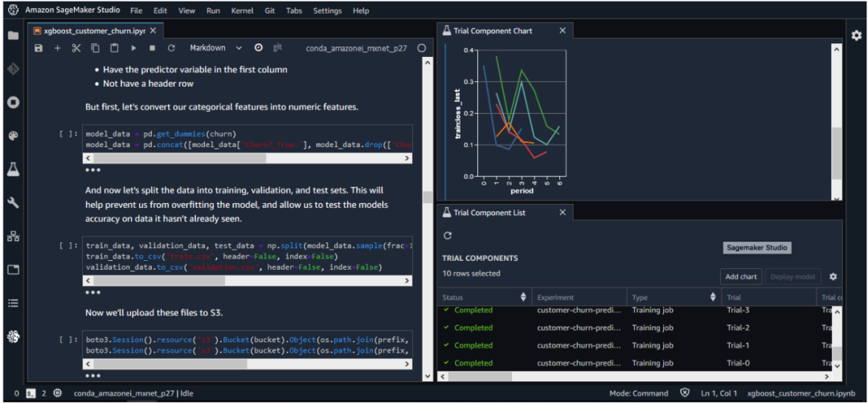This screenshot has width=868, height=403.
Task: Show running terminals and kernels sidebar
Action: click(13, 102)
